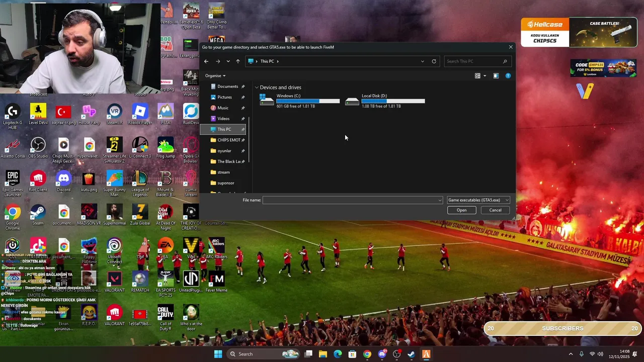Viewport: 644px width, 362px height.
Task: Select the Assetto Corsa desktop icon
Action: pos(13,148)
